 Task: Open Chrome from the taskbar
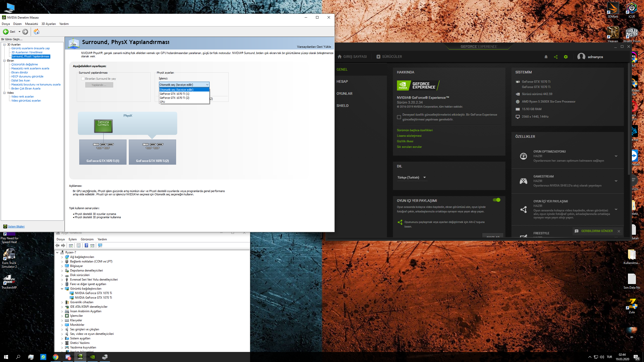[56, 357]
